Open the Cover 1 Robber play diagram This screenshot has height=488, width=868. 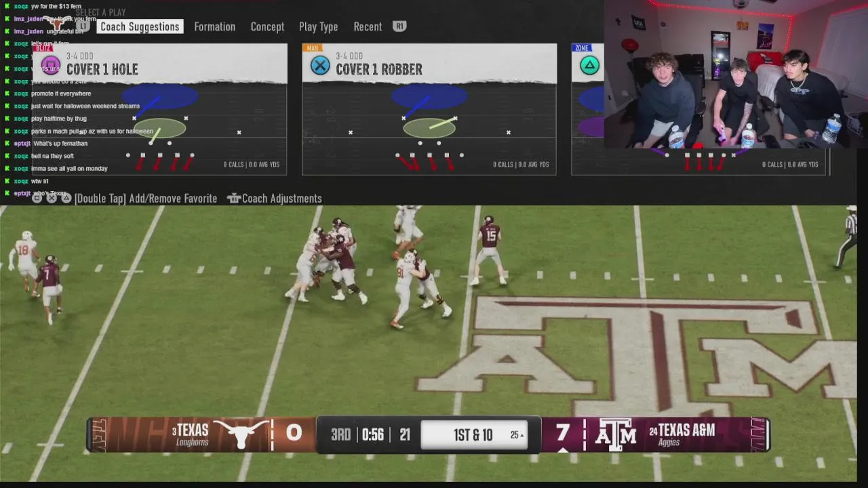[429, 129]
